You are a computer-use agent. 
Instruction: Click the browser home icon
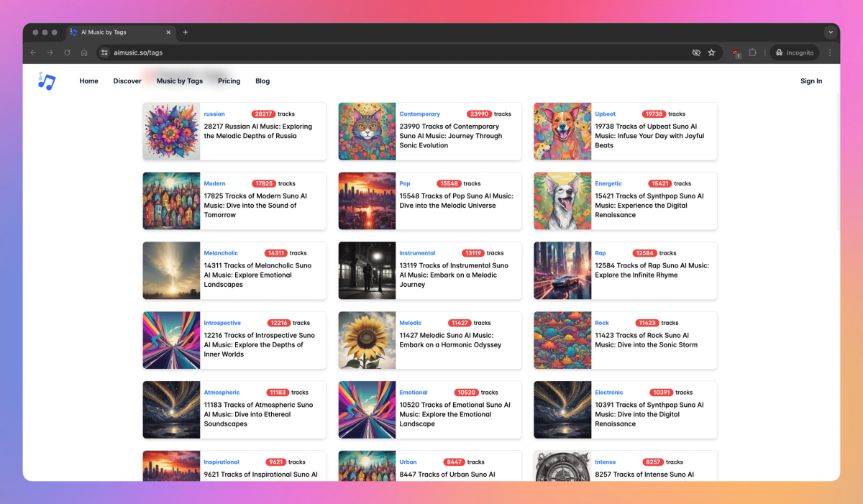[84, 52]
